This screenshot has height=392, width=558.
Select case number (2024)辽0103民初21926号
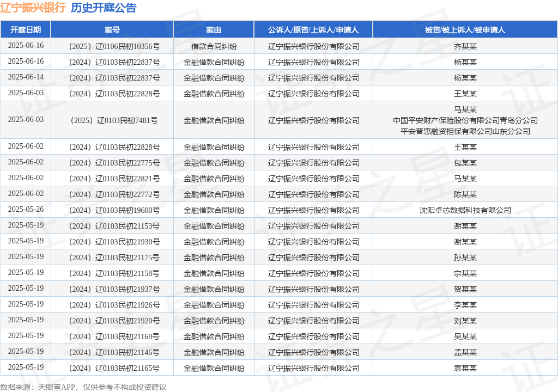(114, 305)
